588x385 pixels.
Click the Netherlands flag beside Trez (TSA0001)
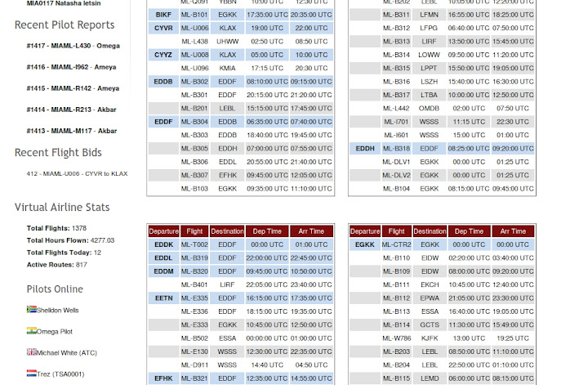tap(32, 374)
